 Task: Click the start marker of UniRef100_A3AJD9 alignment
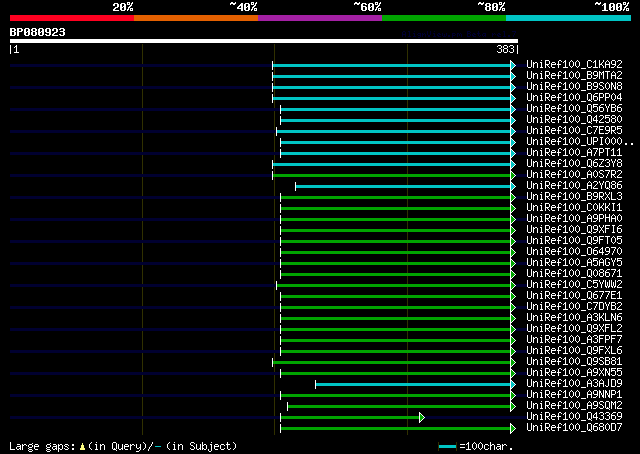click(x=316, y=385)
